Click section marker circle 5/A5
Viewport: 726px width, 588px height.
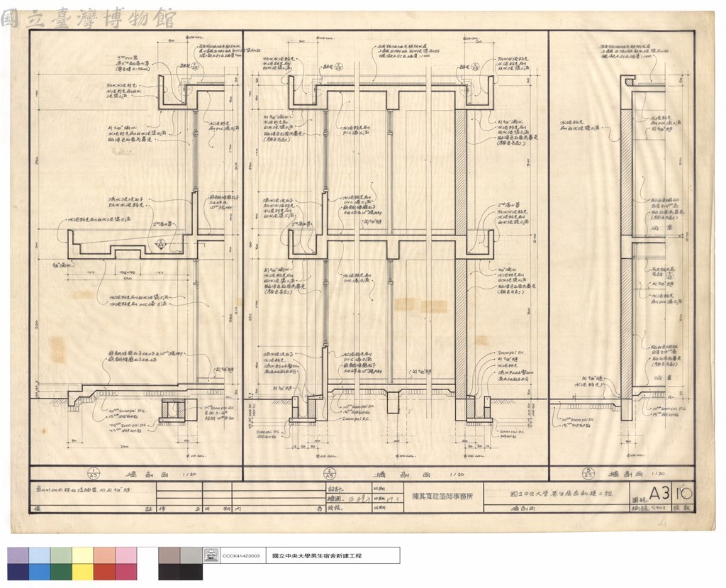point(588,474)
